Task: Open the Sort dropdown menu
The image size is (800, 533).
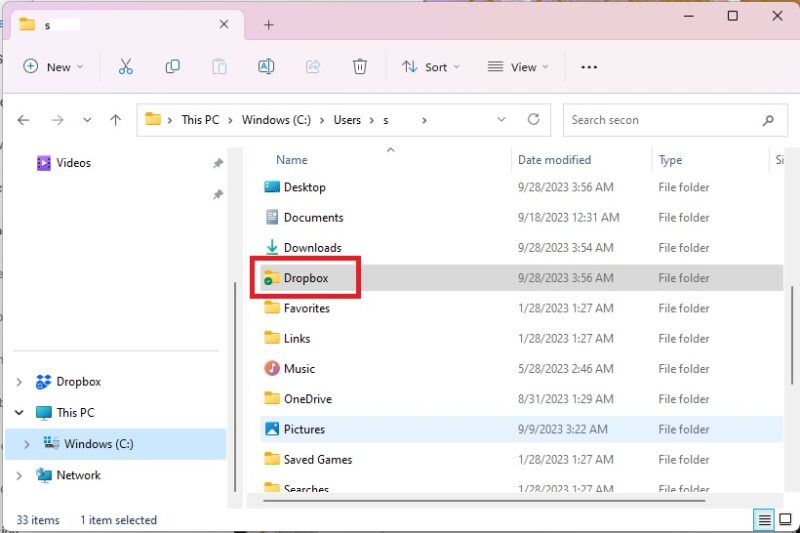Action: [x=431, y=67]
